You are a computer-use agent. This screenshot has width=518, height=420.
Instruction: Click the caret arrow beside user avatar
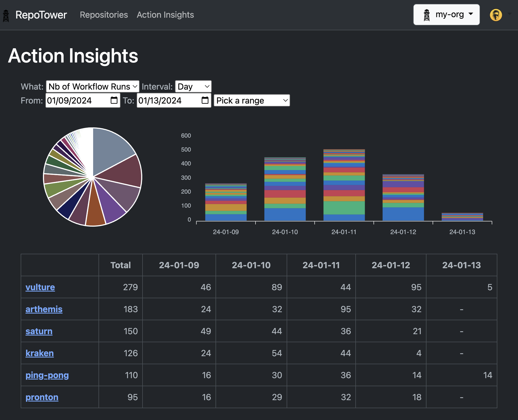[x=509, y=14]
